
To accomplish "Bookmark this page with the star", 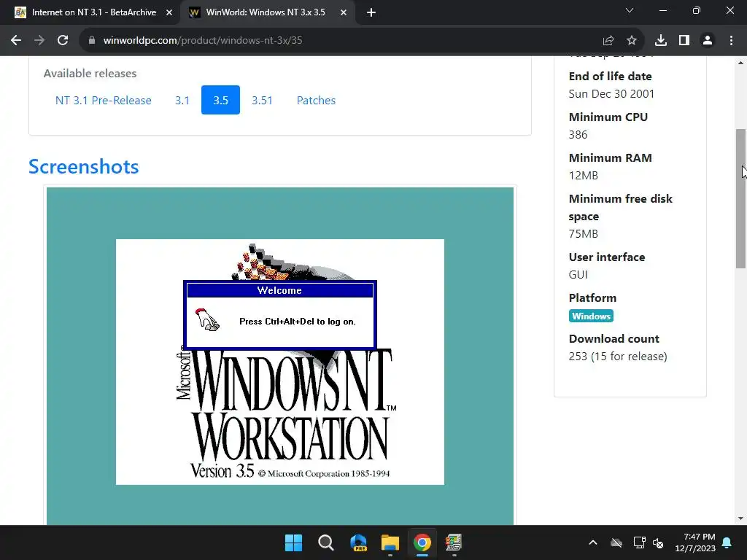I will (x=632, y=41).
